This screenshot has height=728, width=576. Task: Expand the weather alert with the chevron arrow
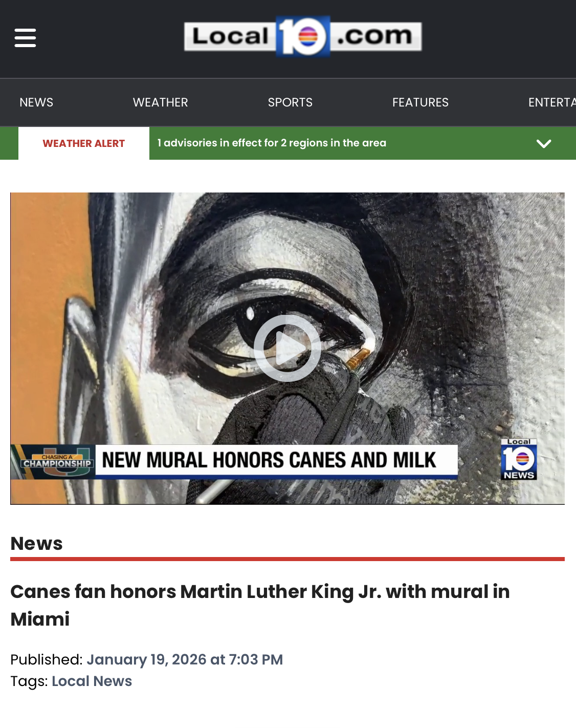[x=544, y=143]
